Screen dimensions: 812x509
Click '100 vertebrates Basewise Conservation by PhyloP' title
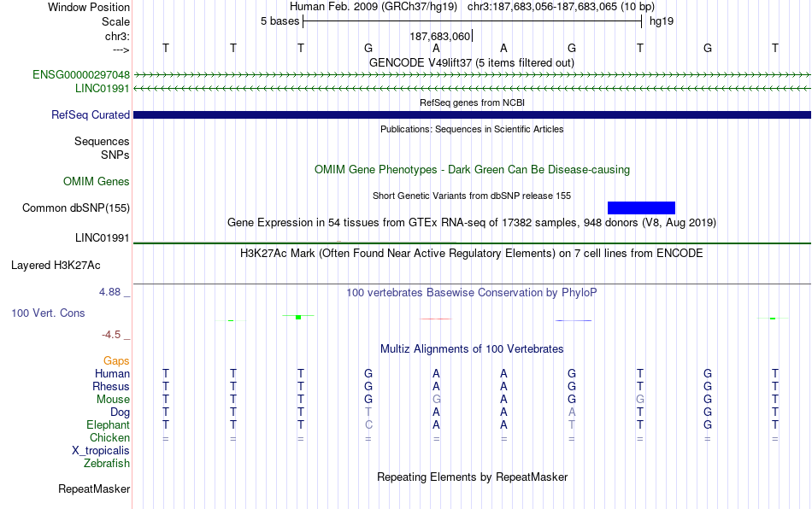pos(471,292)
